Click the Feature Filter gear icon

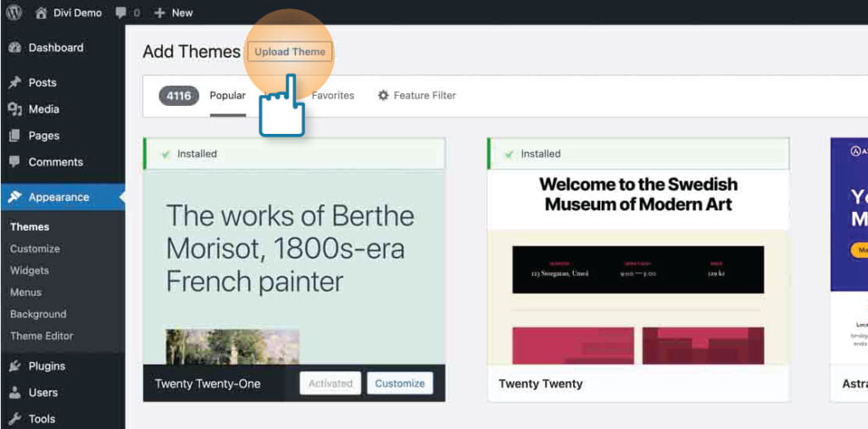[383, 96]
